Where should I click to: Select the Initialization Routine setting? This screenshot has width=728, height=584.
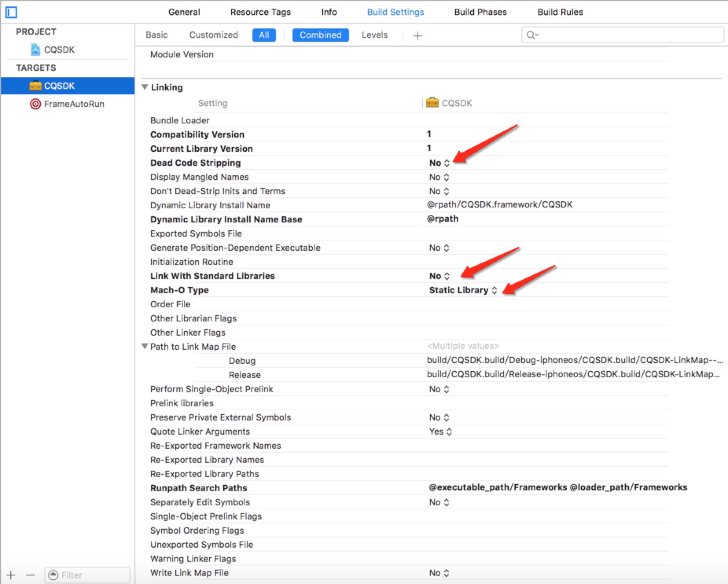click(191, 262)
